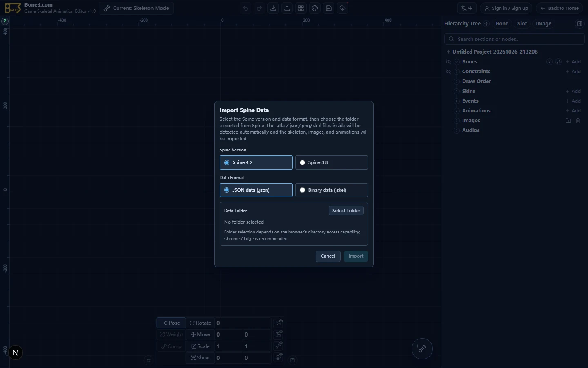This screenshot has width=588, height=368.
Task: Click the redo arrow in the top toolbar
Action: click(x=259, y=8)
